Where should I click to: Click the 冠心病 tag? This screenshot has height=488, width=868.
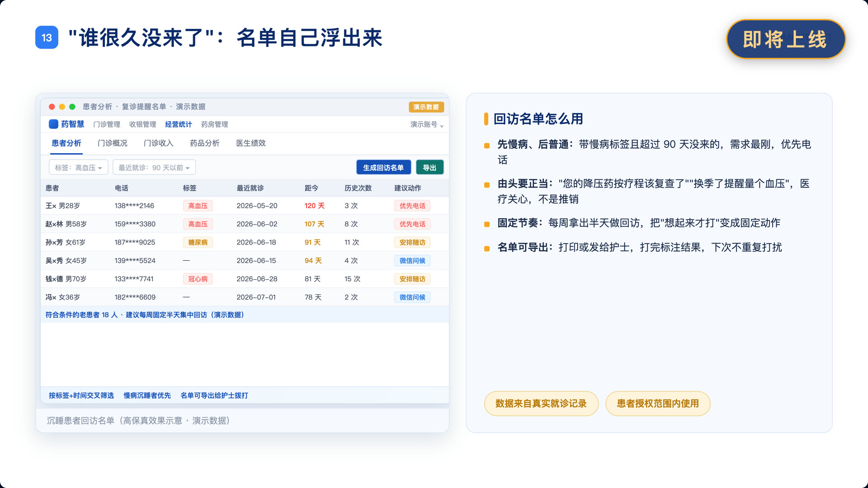tap(198, 279)
